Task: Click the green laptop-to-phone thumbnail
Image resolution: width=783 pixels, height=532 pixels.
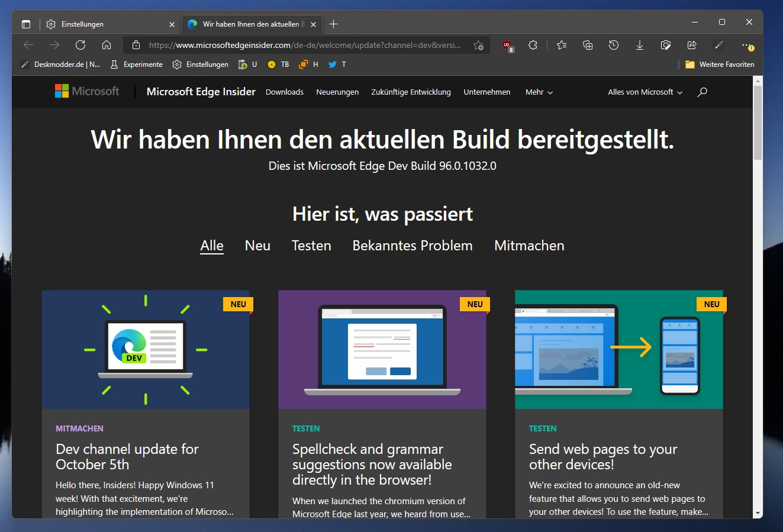Action: tap(619, 349)
